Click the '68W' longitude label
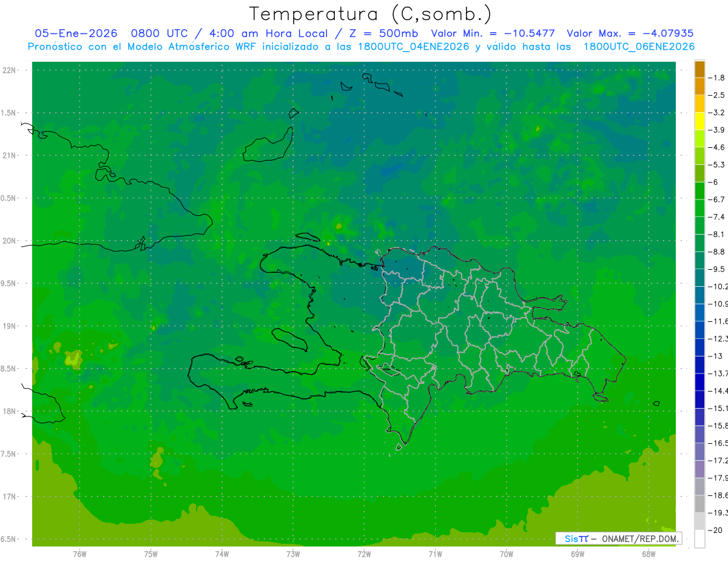This screenshot has height=562, width=728. click(648, 554)
